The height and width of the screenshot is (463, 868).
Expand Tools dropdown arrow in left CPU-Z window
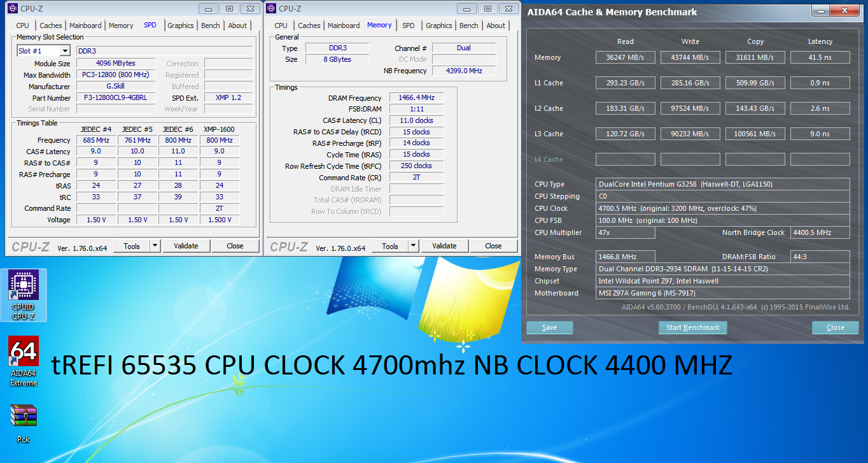pyautogui.click(x=155, y=246)
